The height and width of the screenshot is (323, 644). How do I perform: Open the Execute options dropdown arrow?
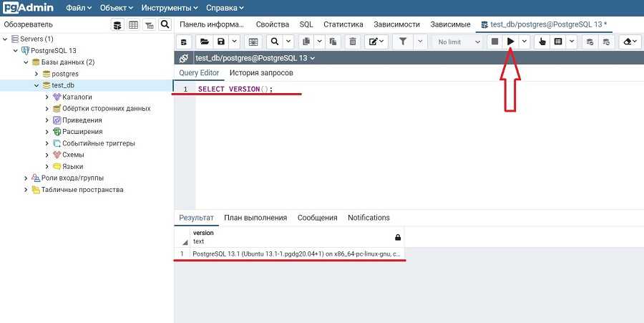525,42
